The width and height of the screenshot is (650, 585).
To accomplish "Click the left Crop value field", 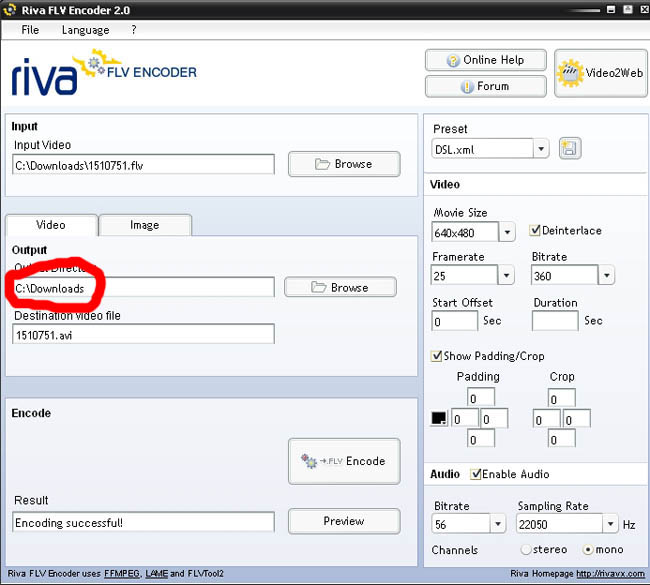I will 547,419.
